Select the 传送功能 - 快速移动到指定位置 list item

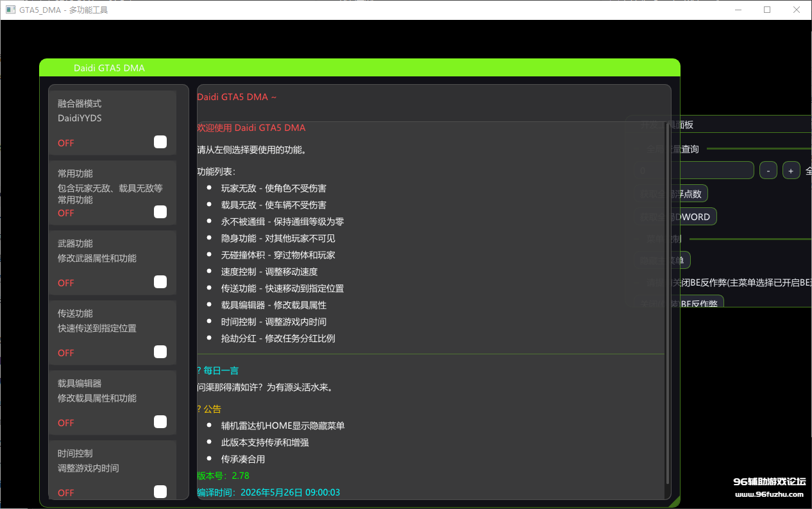click(x=283, y=288)
